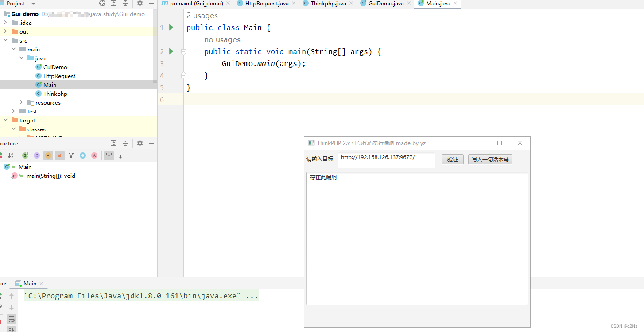Click target URL input field in ThinkPHP window

click(x=386, y=160)
